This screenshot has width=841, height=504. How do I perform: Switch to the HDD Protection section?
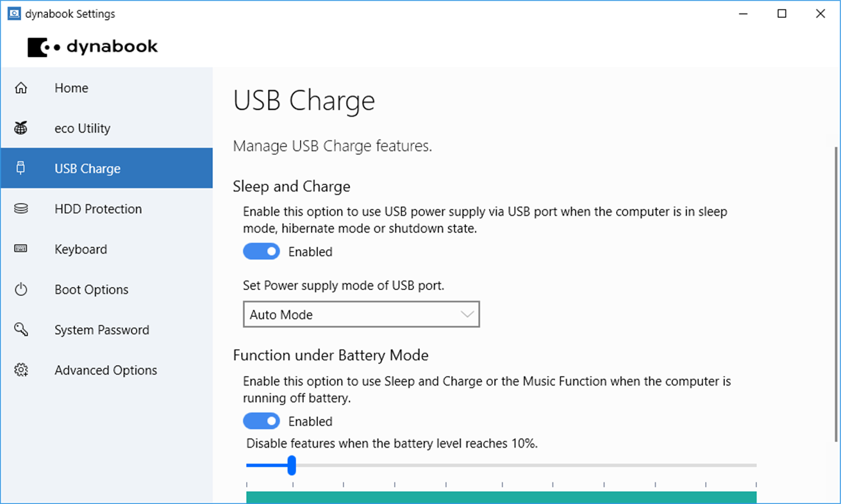click(97, 208)
